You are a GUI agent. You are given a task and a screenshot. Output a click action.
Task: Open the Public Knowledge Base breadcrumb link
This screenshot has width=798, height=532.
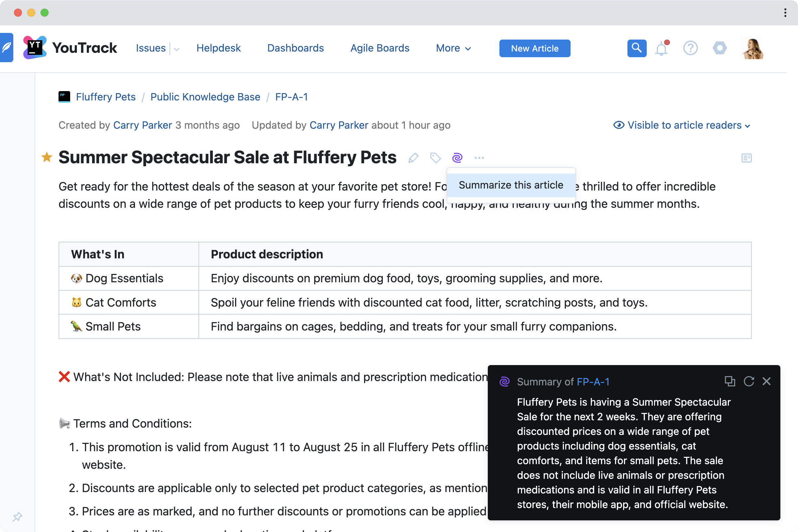coord(205,97)
